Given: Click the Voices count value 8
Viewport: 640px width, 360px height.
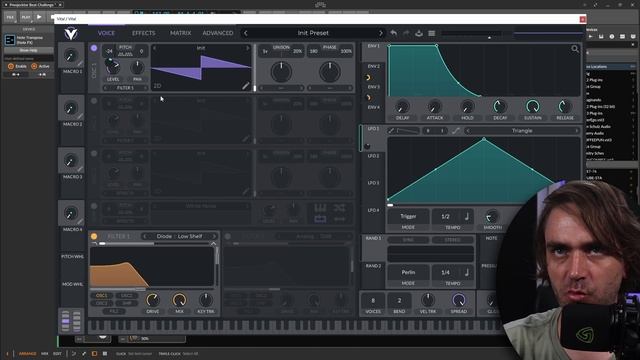Looking at the screenshot, I should pos(373,301).
